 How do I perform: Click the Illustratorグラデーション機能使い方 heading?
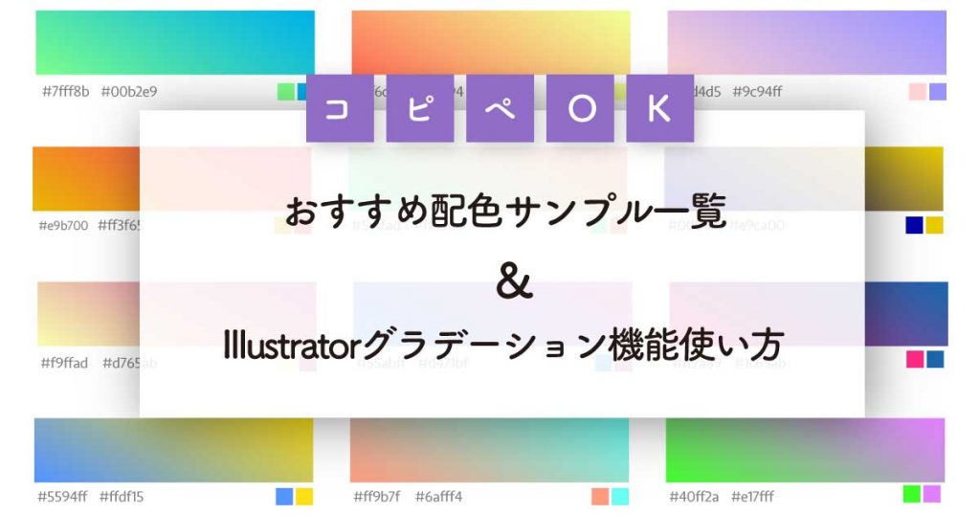tap(503, 345)
